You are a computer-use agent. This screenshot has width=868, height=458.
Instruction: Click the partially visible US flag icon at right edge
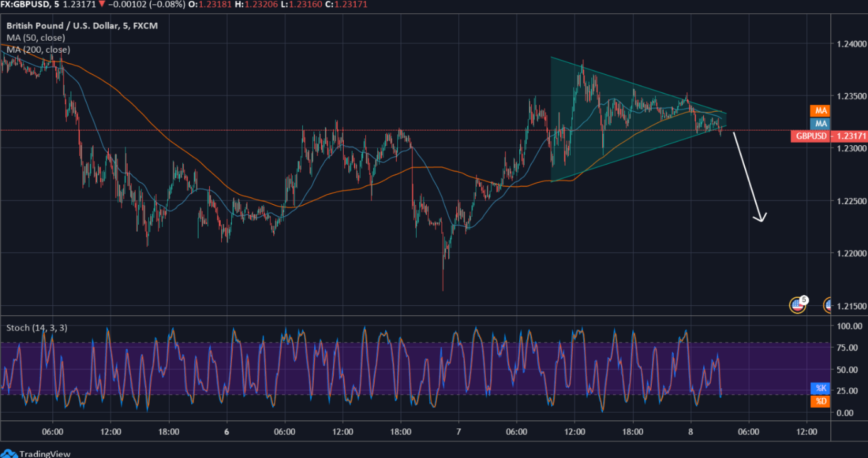[828, 305]
